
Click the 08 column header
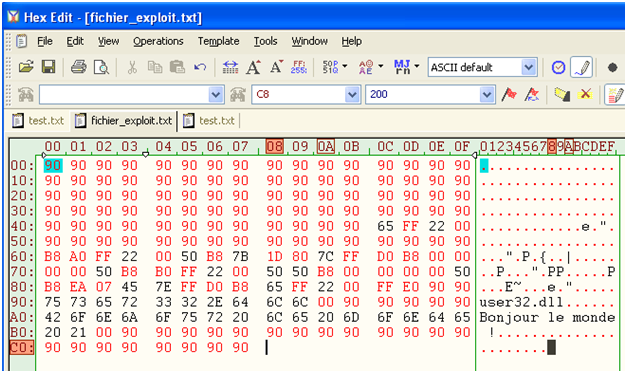click(274, 147)
